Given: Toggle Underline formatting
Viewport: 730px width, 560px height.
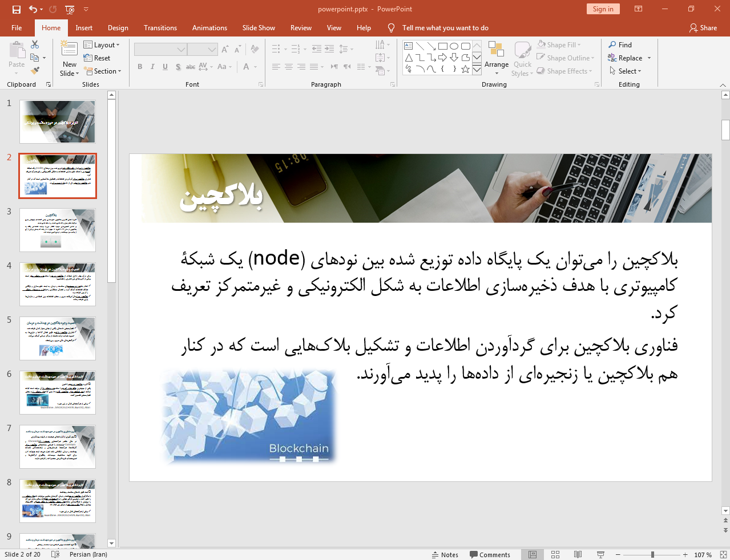Looking at the screenshot, I should 165,67.
